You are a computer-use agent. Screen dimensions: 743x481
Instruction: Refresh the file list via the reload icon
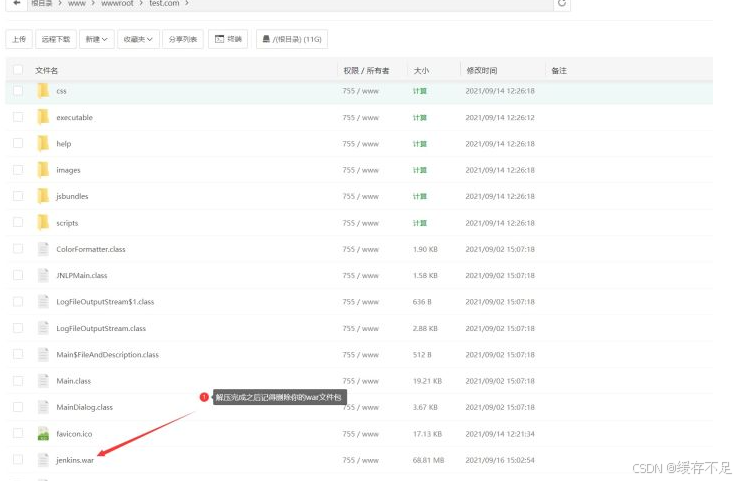point(562,3)
